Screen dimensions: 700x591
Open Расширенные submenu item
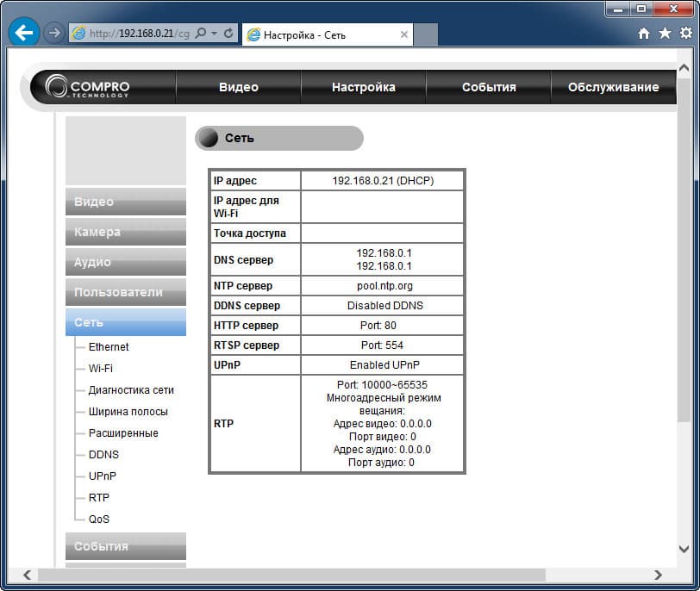tap(123, 433)
